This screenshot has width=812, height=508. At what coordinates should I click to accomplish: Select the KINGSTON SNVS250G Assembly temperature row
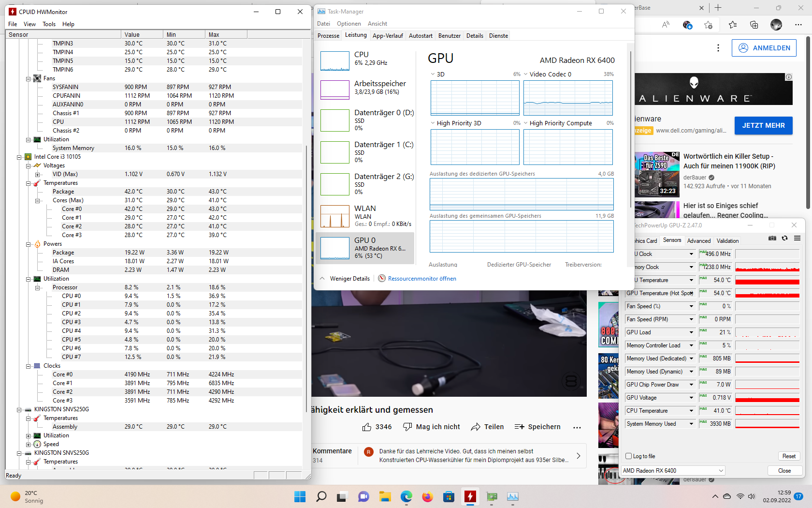click(154, 427)
